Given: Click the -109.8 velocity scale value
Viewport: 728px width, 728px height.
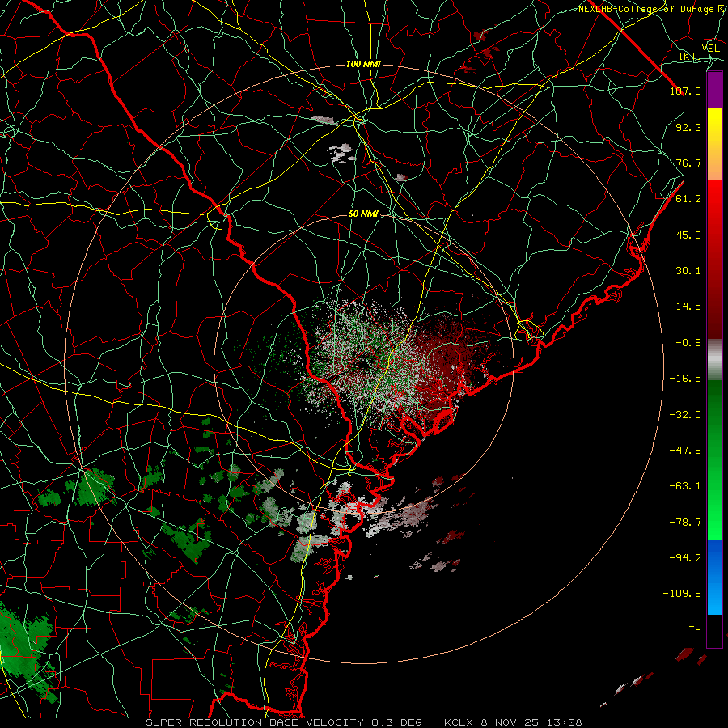Looking at the screenshot, I should [x=682, y=594].
